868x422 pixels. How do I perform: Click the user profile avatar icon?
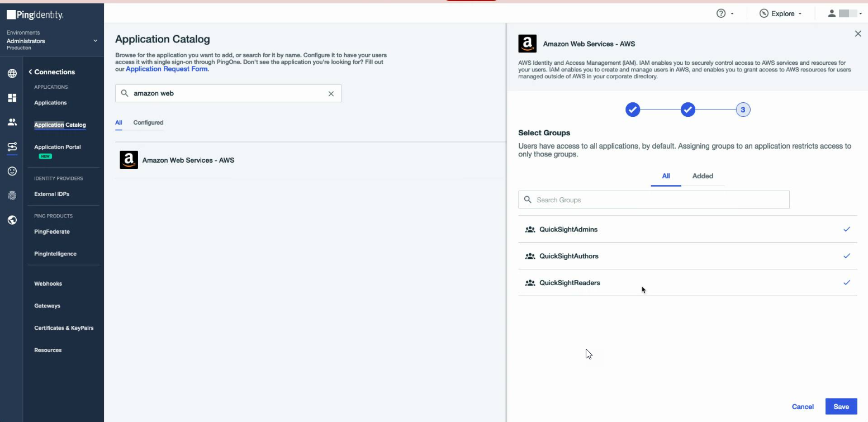832,13
